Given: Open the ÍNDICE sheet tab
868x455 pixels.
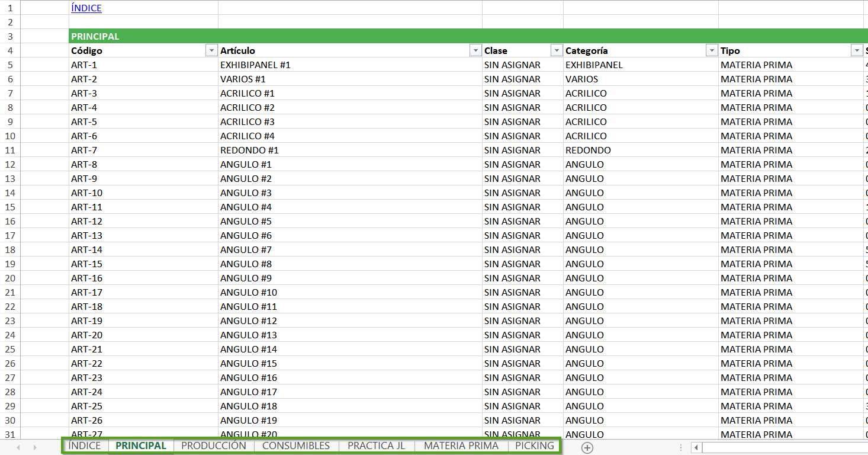Looking at the screenshot, I should click(x=85, y=446).
